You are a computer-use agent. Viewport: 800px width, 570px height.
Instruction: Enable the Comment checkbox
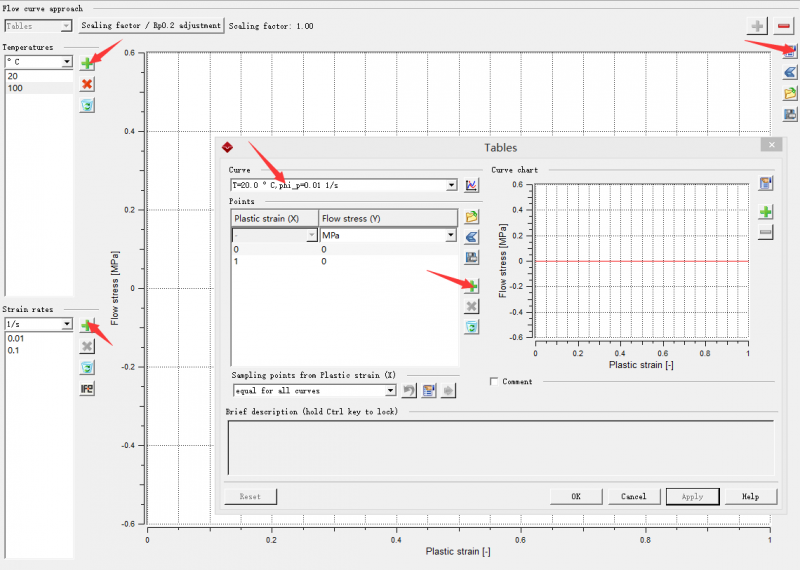tap(493, 382)
